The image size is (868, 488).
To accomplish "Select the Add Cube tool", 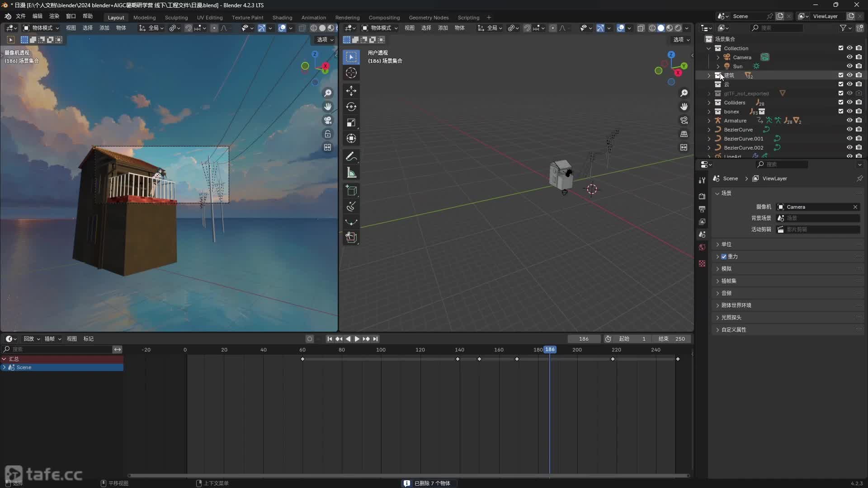I will tap(351, 191).
